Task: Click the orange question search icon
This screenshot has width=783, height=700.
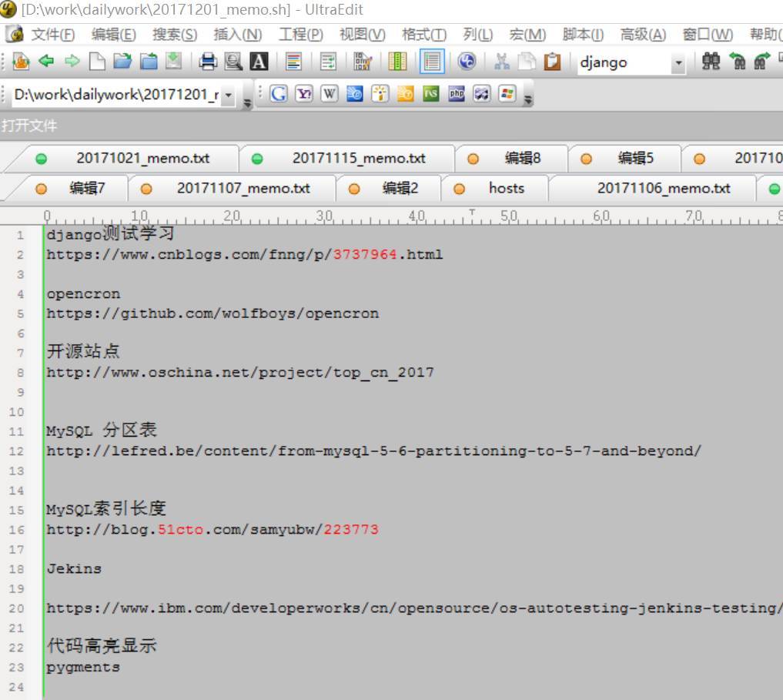Action: pos(406,93)
